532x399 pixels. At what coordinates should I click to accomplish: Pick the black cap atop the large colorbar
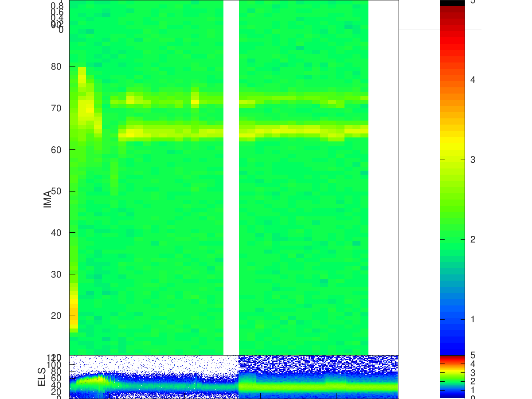(x=452, y=3)
